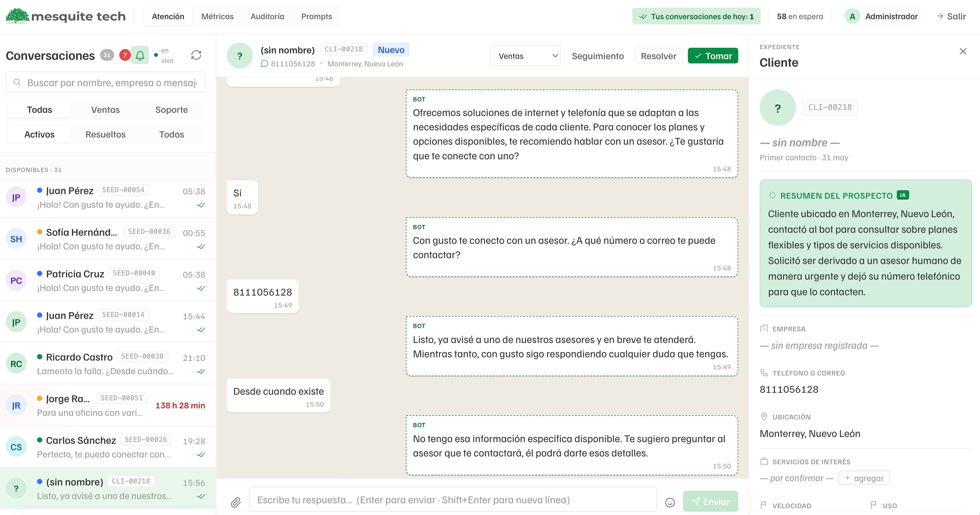Show Activos conversations

(x=40, y=134)
